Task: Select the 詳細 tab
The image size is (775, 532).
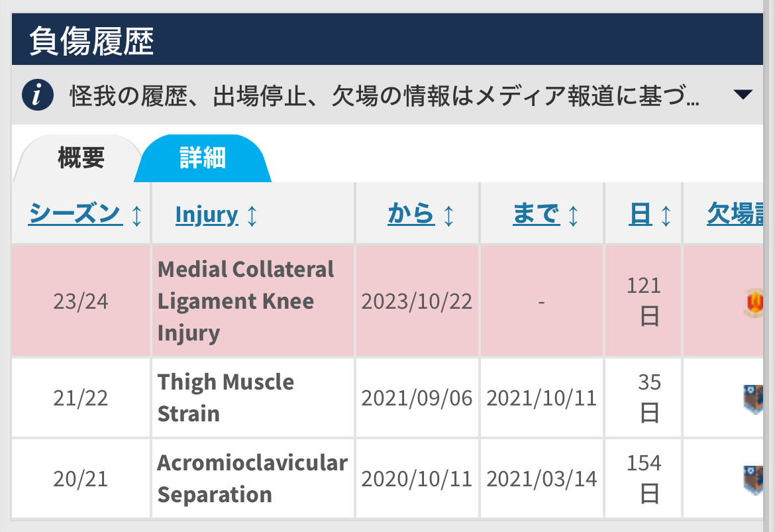Action: click(x=203, y=158)
